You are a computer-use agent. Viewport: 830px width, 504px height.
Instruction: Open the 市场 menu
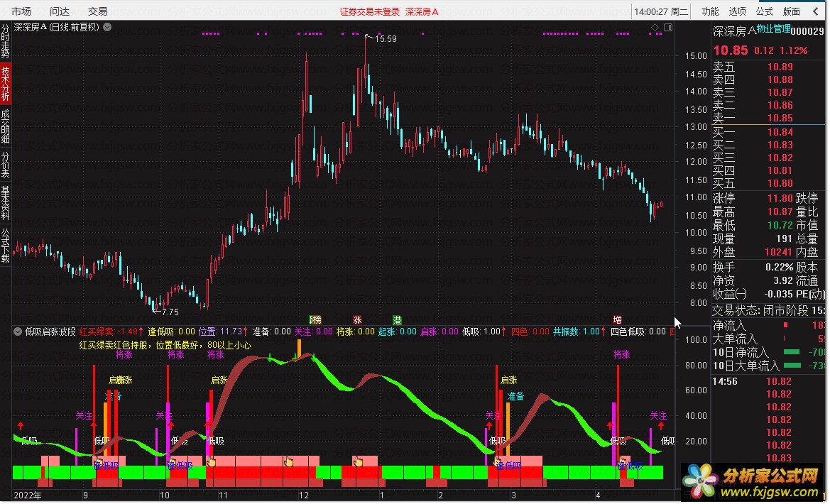pyautogui.click(x=21, y=11)
